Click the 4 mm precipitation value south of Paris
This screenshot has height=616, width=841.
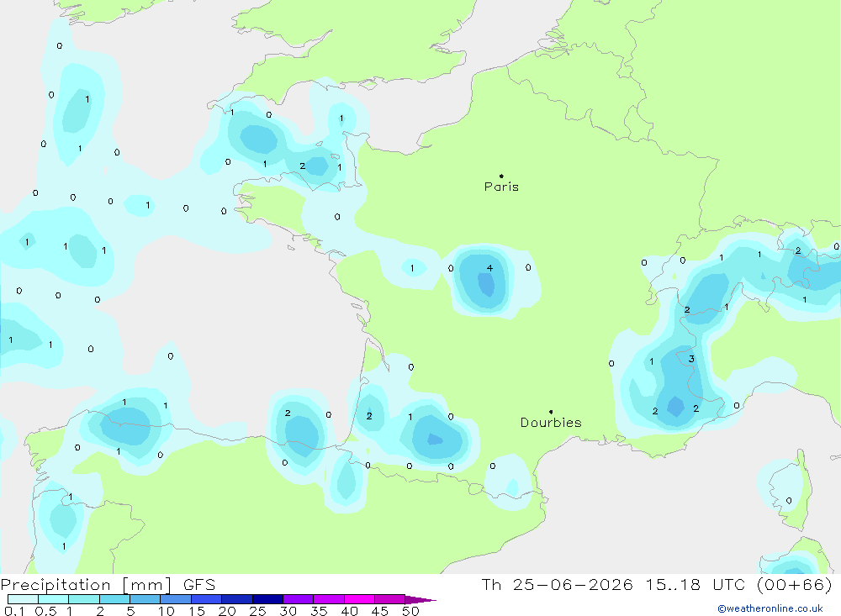(489, 268)
